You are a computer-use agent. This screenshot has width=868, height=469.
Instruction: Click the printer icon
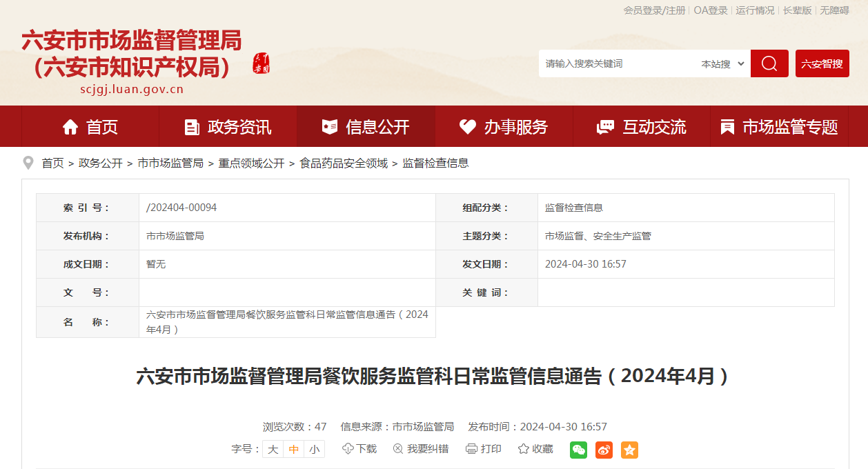click(x=471, y=449)
